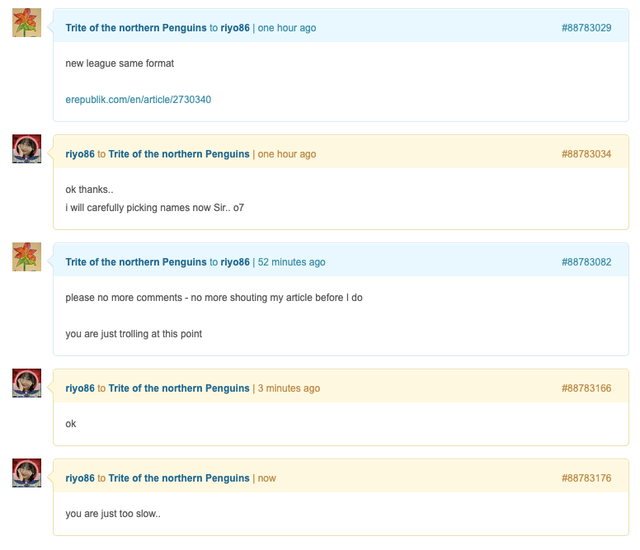Select 'one hour ago' timestamp on #88783029

pyautogui.click(x=287, y=28)
